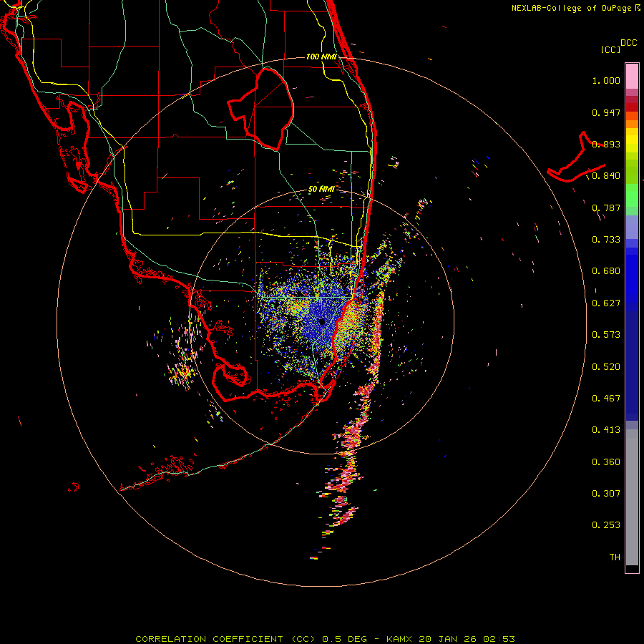The image size is (644, 644).
Task: Click the TH threshold label
Action: tap(615, 557)
